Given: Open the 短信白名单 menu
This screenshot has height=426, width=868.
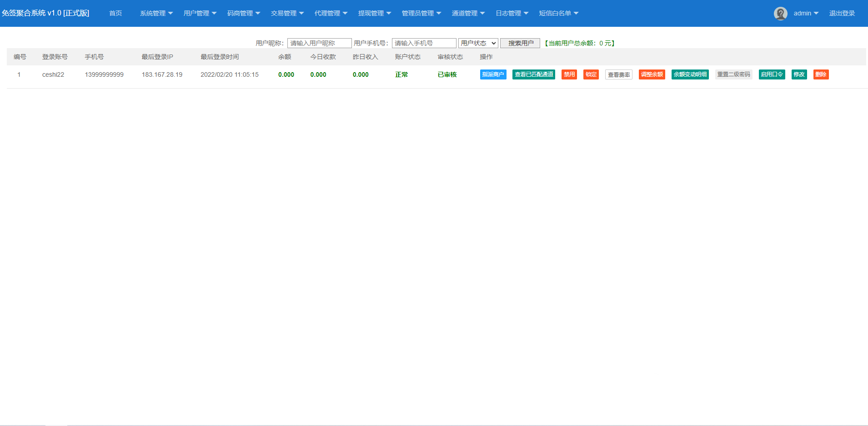Looking at the screenshot, I should (x=559, y=13).
